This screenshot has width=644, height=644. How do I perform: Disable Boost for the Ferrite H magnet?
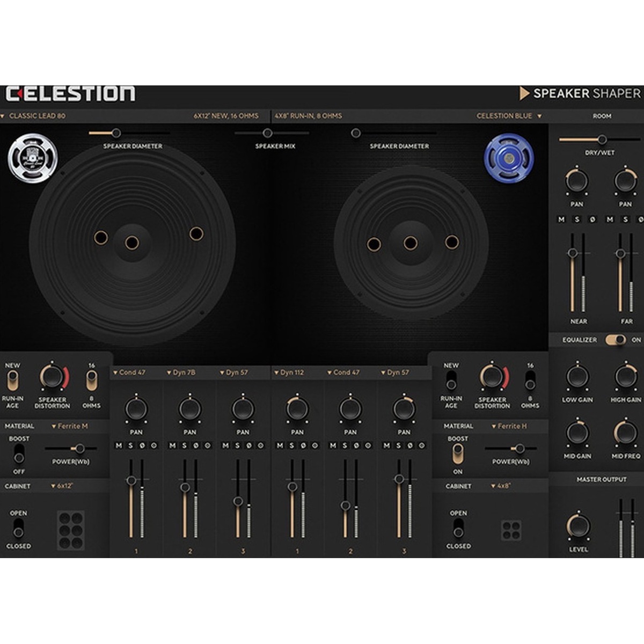pyautogui.click(x=457, y=454)
